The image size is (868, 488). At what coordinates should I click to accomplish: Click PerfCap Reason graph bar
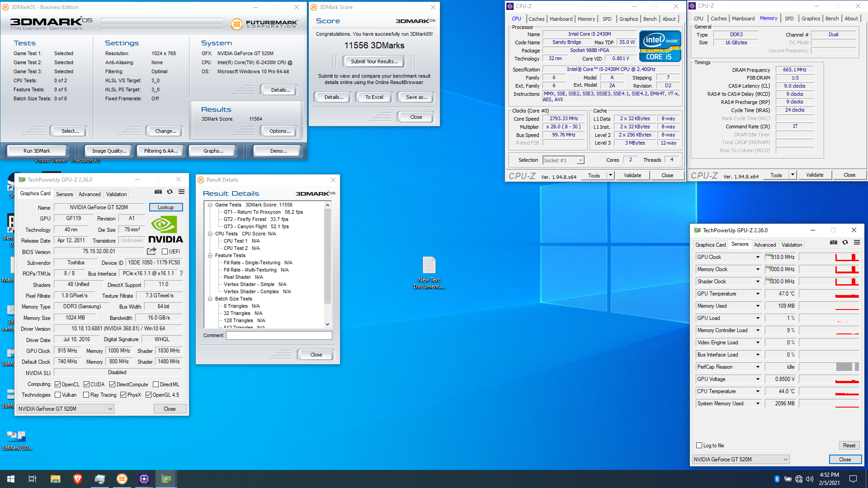click(x=829, y=367)
